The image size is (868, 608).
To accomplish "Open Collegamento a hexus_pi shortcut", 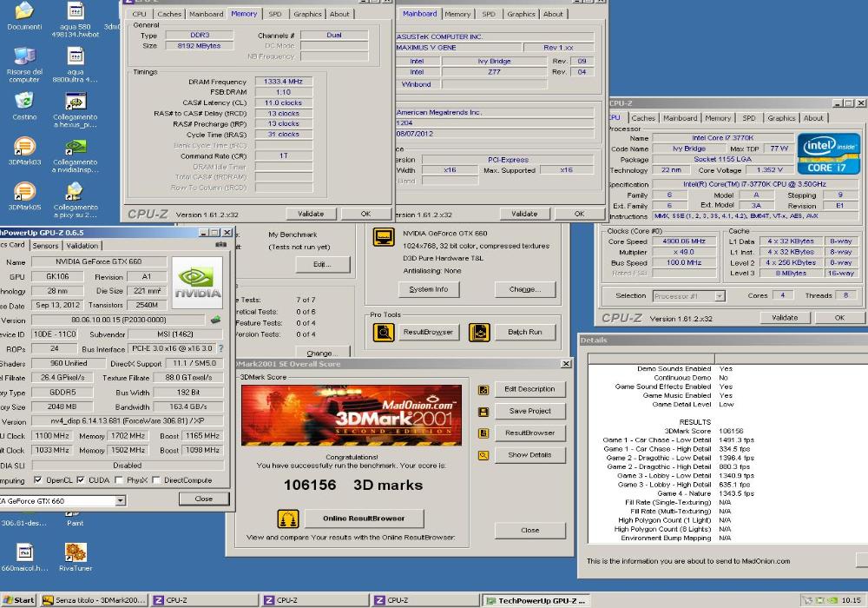I will pyautogui.click(x=76, y=110).
